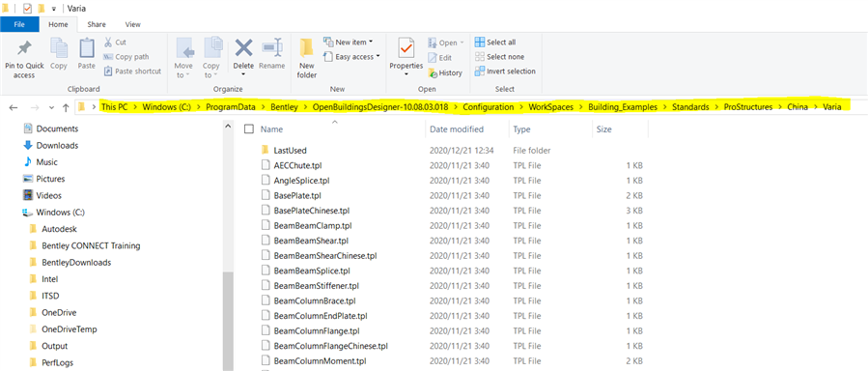Switch to the Home tab
This screenshot has height=371, width=868.
[x=58, y=24]
